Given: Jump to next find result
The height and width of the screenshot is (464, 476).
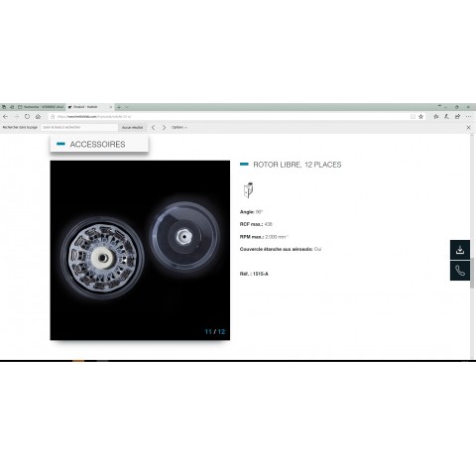Looking at the screenshot, I should point(164,127).
